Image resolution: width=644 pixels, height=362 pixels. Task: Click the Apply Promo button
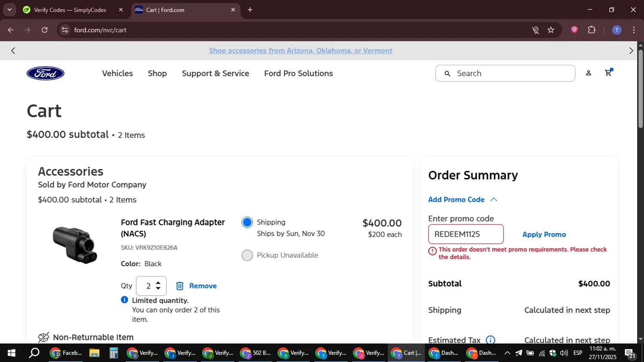[544, 234]
